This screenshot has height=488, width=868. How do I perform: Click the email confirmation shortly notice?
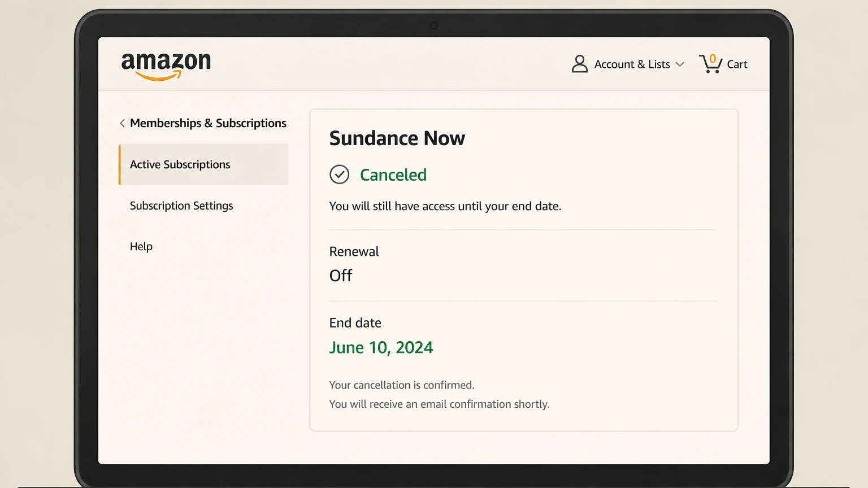click(x=439, y=404)
